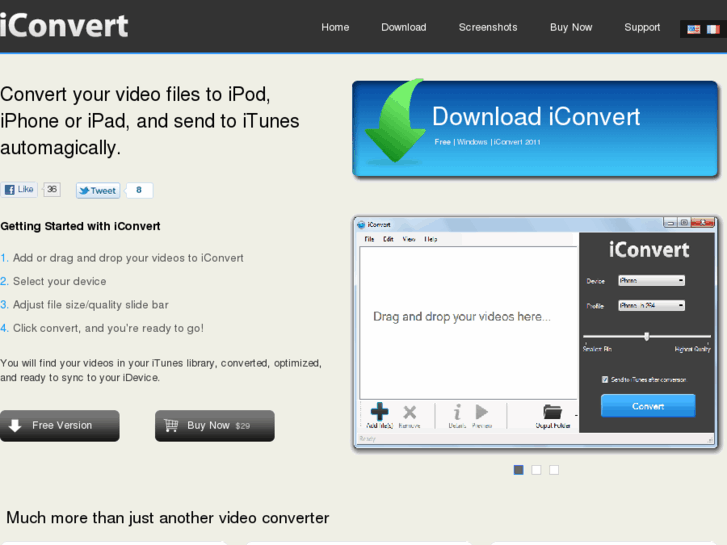Click the Smallest File slider label
Viewport: 727px width, 545px height.
(597, 349)
